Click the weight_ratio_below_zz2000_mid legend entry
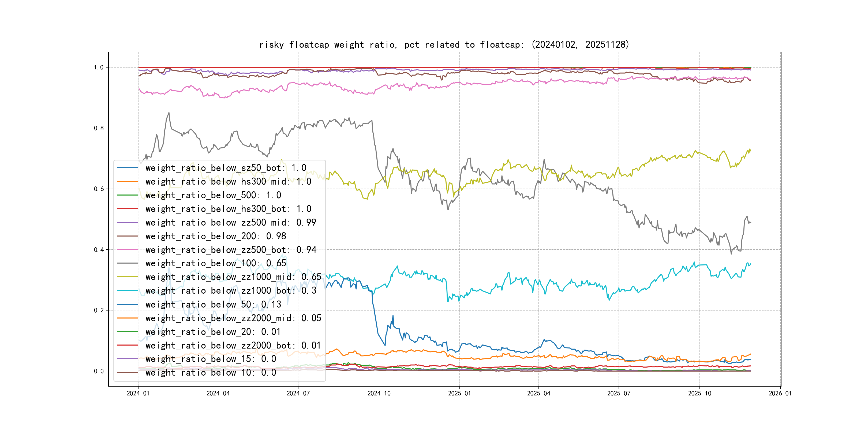 233,318
